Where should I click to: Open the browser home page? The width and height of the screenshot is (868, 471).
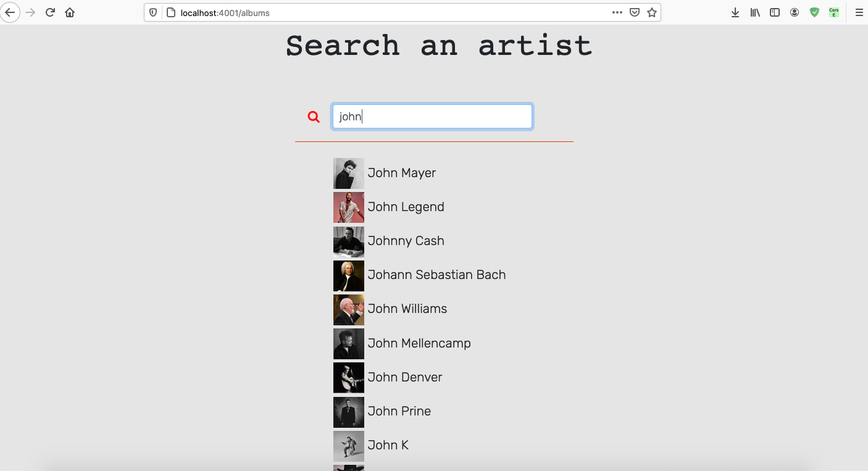pos(70,12)
